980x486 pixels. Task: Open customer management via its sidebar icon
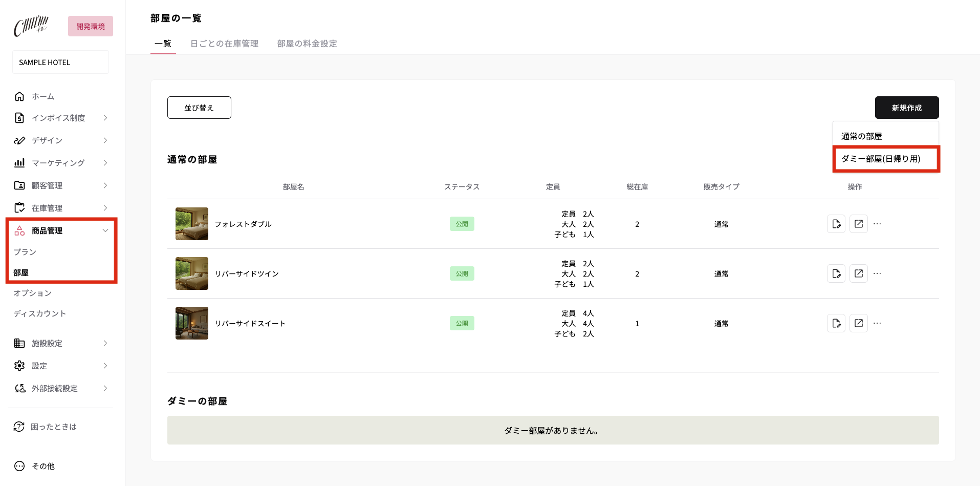pos(19,185)
